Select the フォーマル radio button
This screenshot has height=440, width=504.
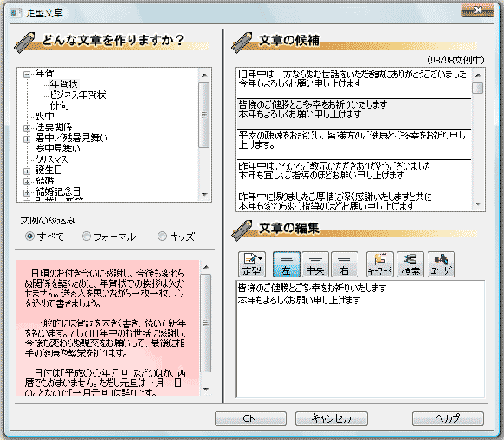pyautogui.click(x=86, y=237)
